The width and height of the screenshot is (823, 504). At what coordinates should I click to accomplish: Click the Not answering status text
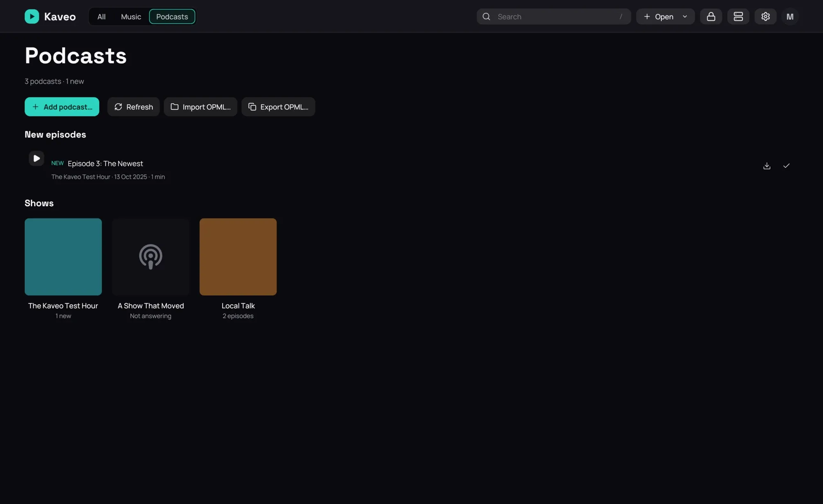click(151, 316)
